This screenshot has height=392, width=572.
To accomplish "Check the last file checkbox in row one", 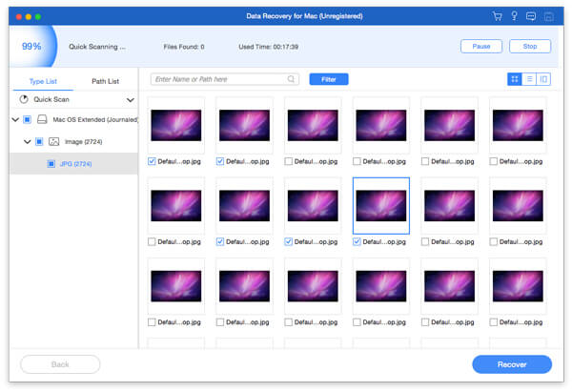I will click(x=493, y=161).
